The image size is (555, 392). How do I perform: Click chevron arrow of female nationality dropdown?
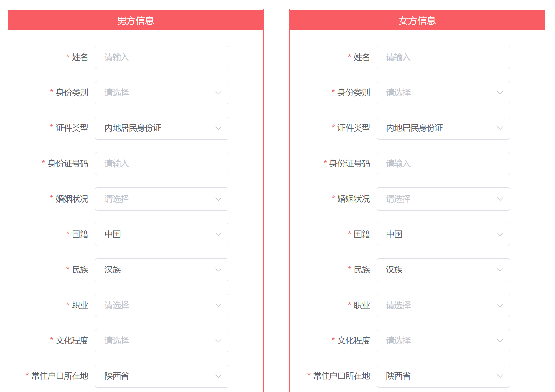[x=500, y=234]
